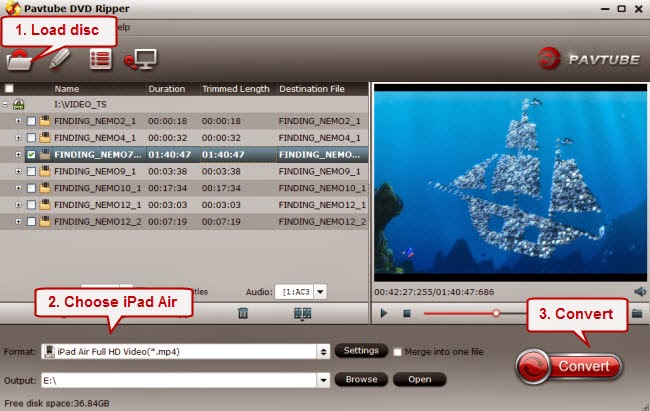Image resolution: width=650 pixels, height=411 pixels.
Task: Click the Load disc folder icon
Action: pyautogui.click(x=19, y=60)
